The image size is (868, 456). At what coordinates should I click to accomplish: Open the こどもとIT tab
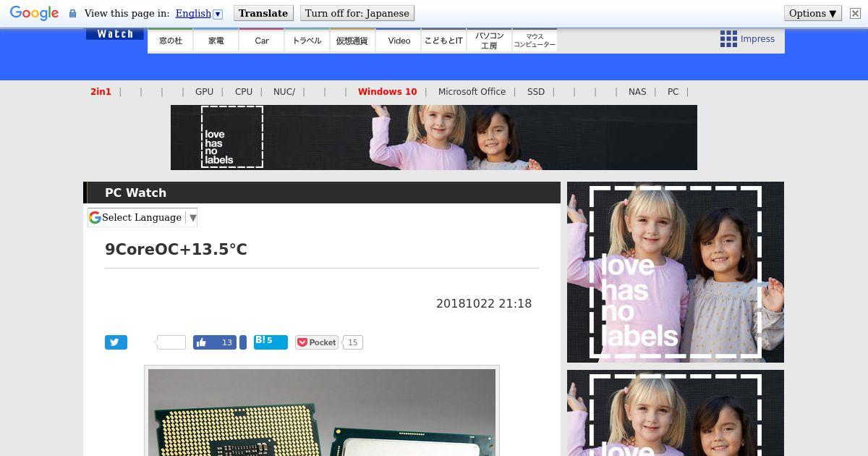coord(443,41)
